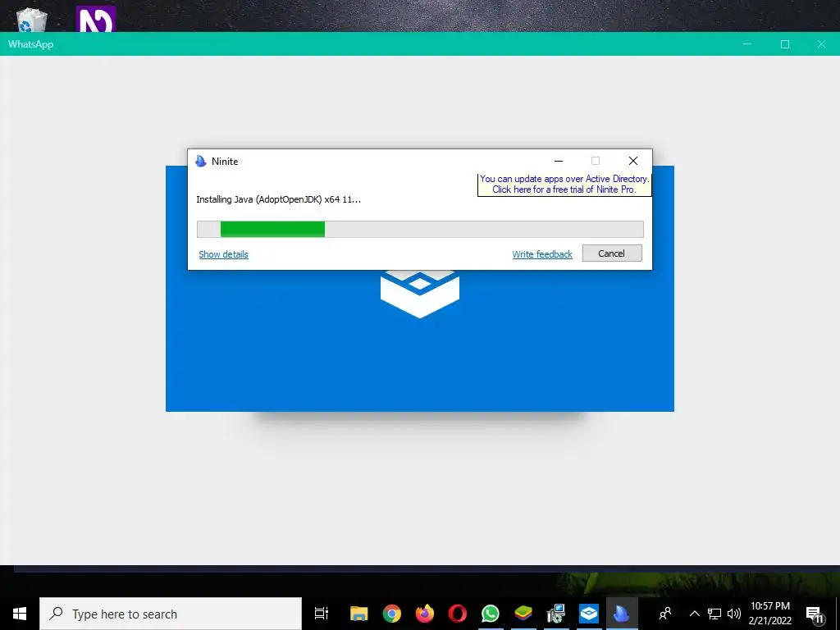Viewport: 840px width, 630px height.
Task: Click the white box logo in blue panel
Action: tap(419, 294)
